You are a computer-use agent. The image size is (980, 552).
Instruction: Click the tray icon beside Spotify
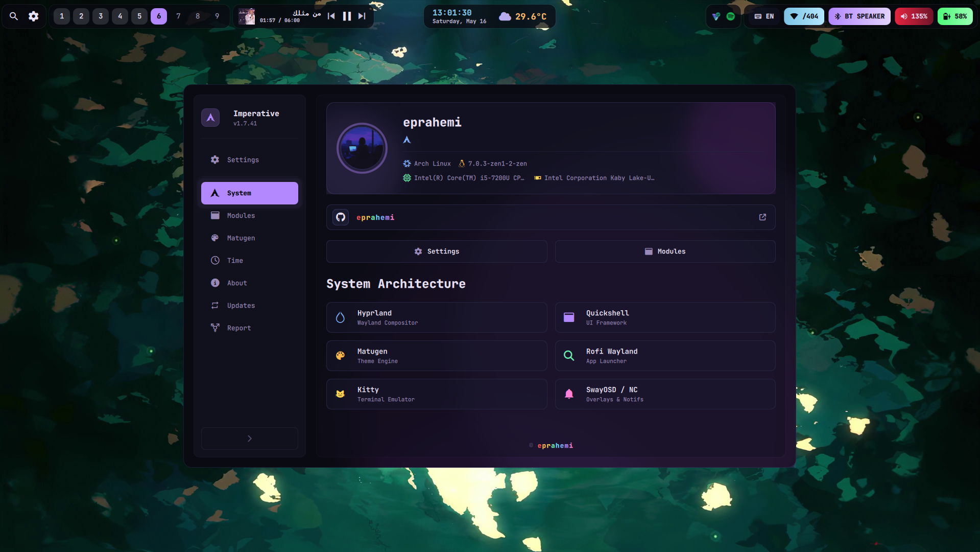click(x=716, y=16)
